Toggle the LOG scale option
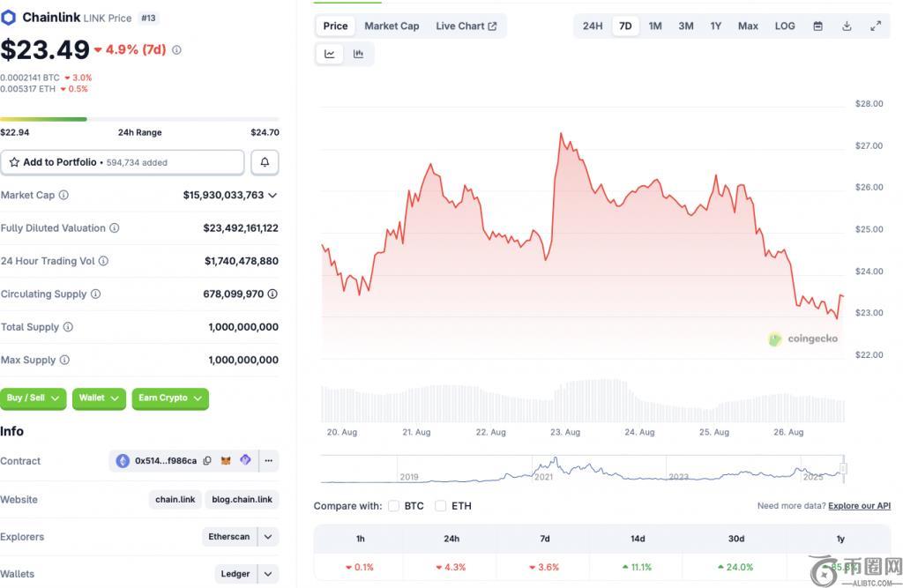This screenshot has width=903, height=588. [x=785, y=26]
